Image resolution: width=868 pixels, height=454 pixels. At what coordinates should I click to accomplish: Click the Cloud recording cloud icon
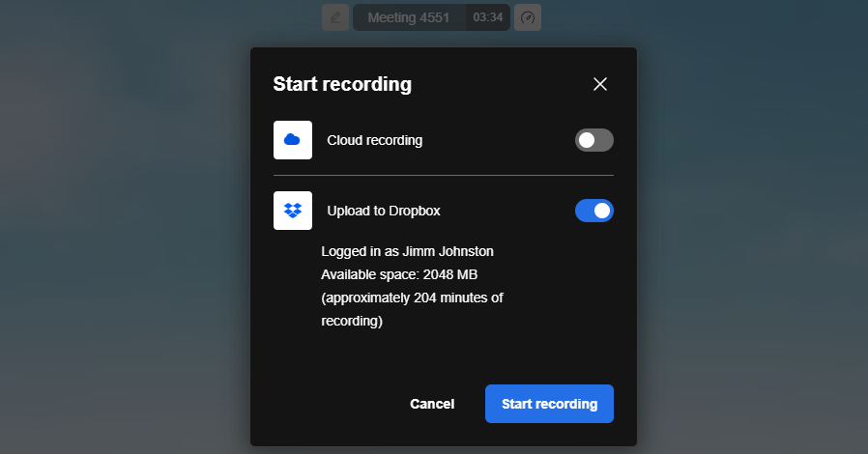coord(293,140)
